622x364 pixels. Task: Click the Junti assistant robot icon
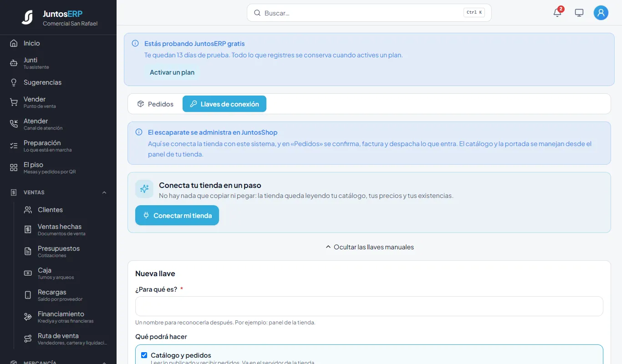pos(14,63)
